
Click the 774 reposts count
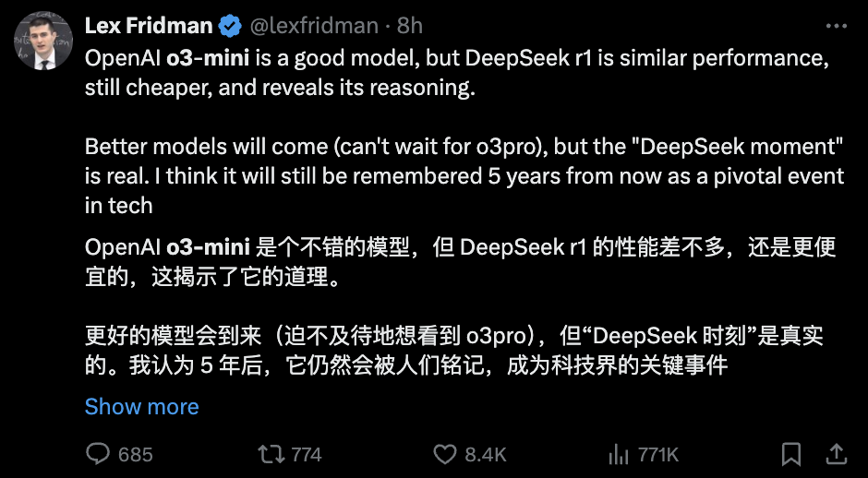(307, 455)
